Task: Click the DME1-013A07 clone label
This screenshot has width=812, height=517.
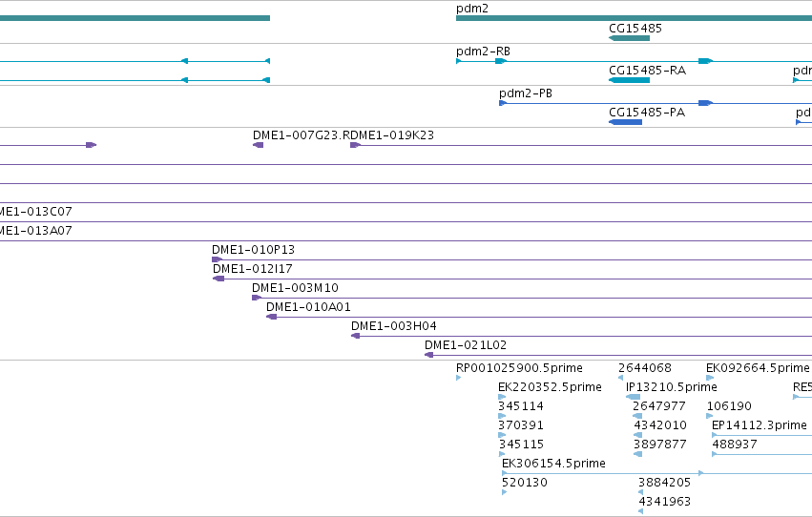Action: click(x=35, y=230)
